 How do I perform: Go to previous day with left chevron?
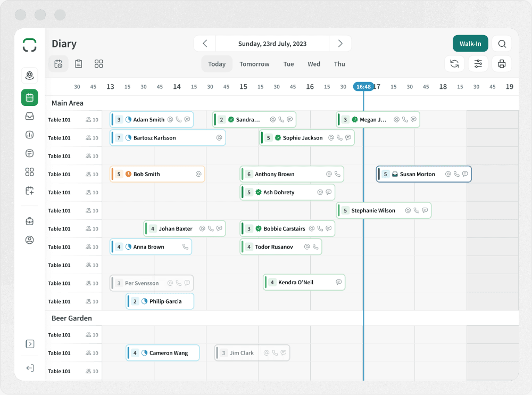click(x=205, y=44)
